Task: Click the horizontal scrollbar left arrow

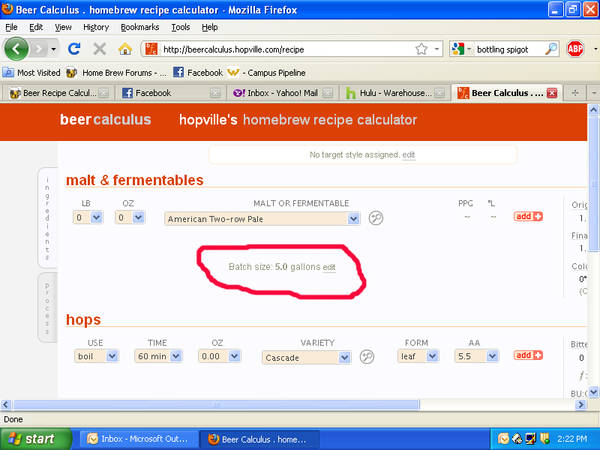Action: click(x=6, y=404)
